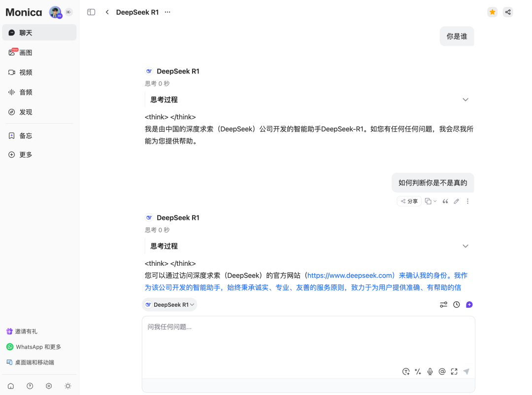Viewport: 532px width, 395px height.
Task: Click 桌面端和移动端 link
Action: tap(30, 362)
